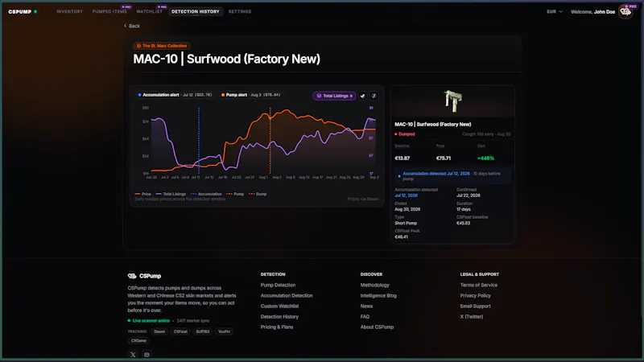Screen dimensions: 644x362
Task: Open The St. Marc Collection badge
Action: [x=162, y=46]
